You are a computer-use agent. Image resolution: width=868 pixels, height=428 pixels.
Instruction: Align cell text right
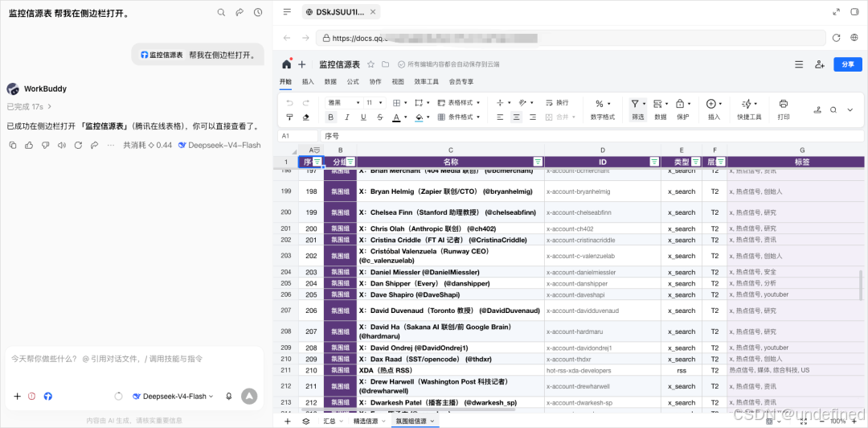pos(533,117)
